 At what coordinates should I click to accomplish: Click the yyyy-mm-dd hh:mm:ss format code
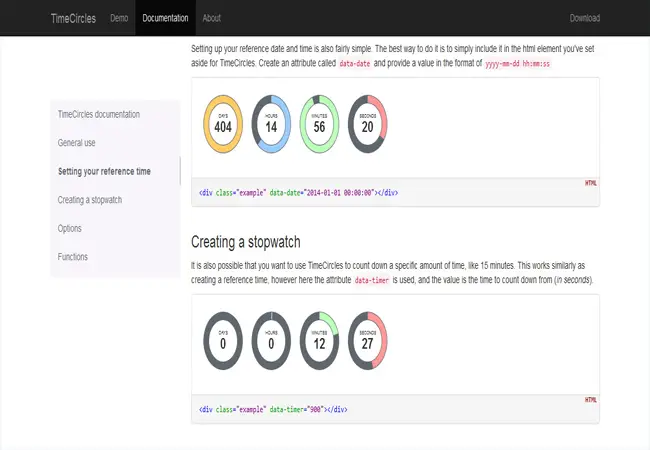pos(517,64)
